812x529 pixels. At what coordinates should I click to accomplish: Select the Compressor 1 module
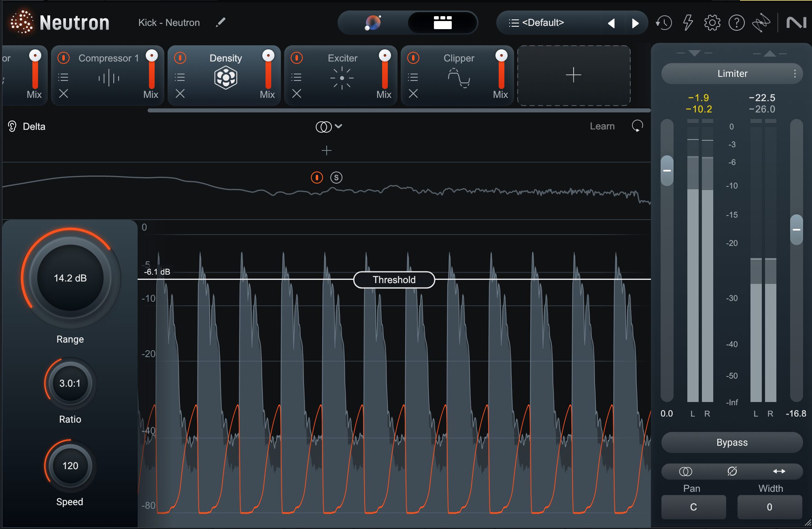point(108,58)
